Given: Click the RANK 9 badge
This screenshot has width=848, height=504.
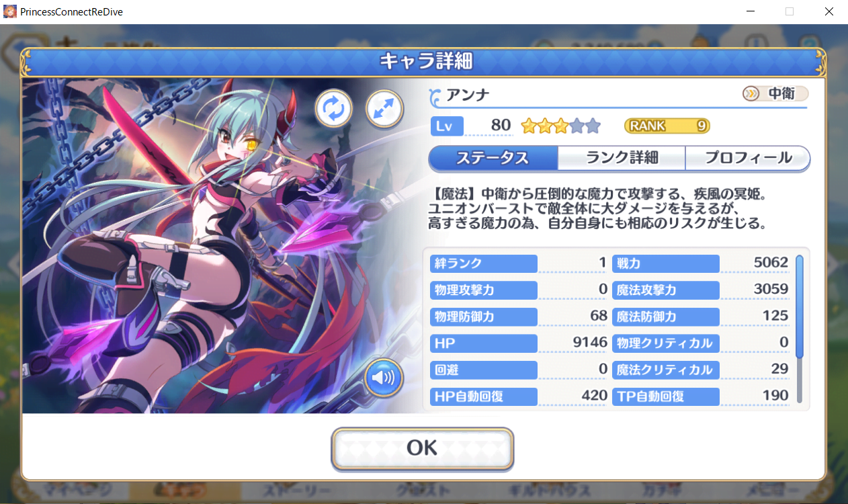Looking at the screenshot, I should point(667,126).
